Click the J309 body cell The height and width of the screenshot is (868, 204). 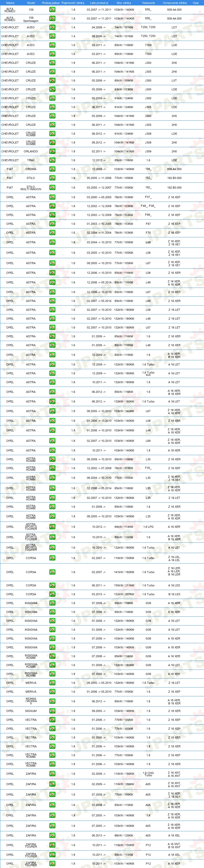148,151
